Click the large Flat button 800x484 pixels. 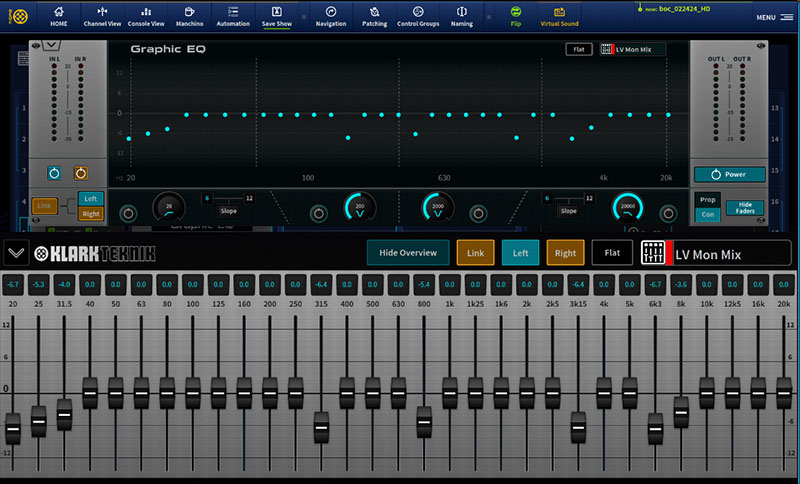click(x=612, y=252)
